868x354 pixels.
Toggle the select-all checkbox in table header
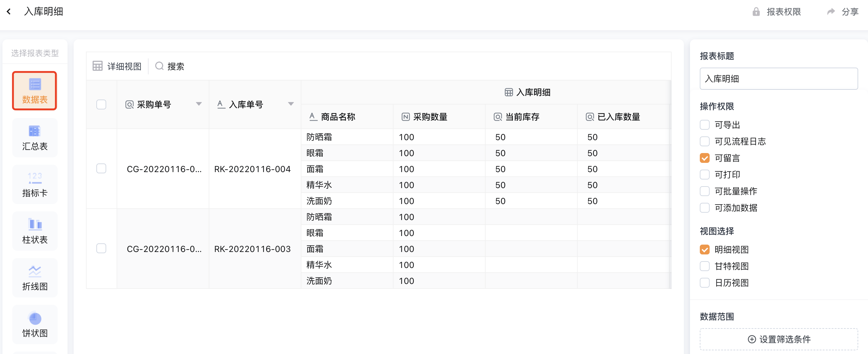tap(101, 104)
